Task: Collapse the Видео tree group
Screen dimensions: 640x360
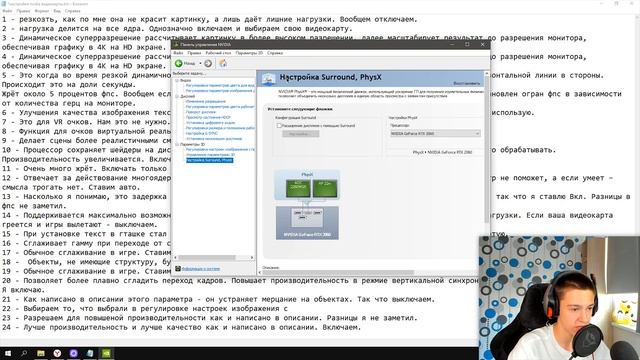Action: click(x=177, y=80)
